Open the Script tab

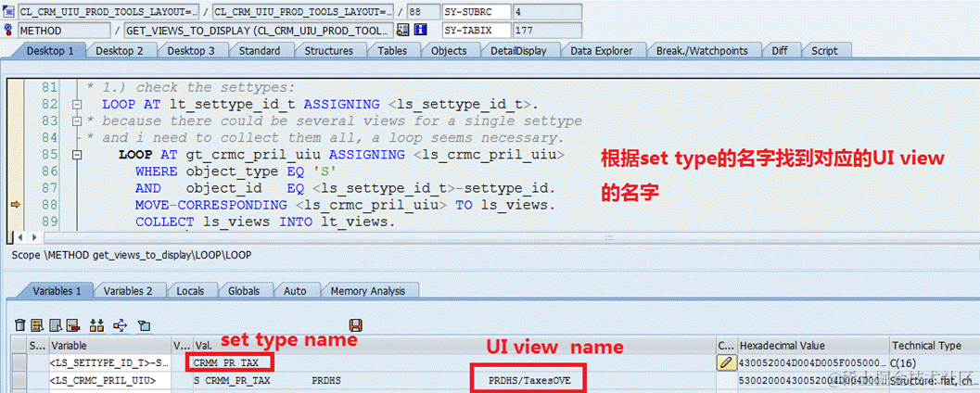pos(823,51)
